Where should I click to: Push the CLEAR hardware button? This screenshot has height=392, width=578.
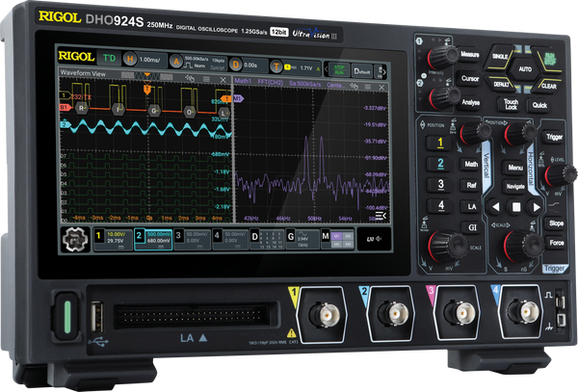[549, 86]
